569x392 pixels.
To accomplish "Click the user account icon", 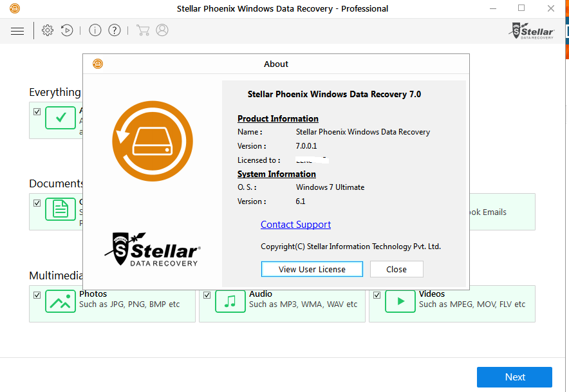I will 162,30.
